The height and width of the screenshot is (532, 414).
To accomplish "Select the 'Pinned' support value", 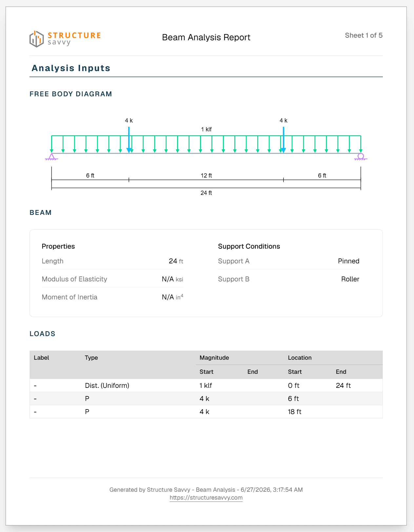I will pos(349,261).
